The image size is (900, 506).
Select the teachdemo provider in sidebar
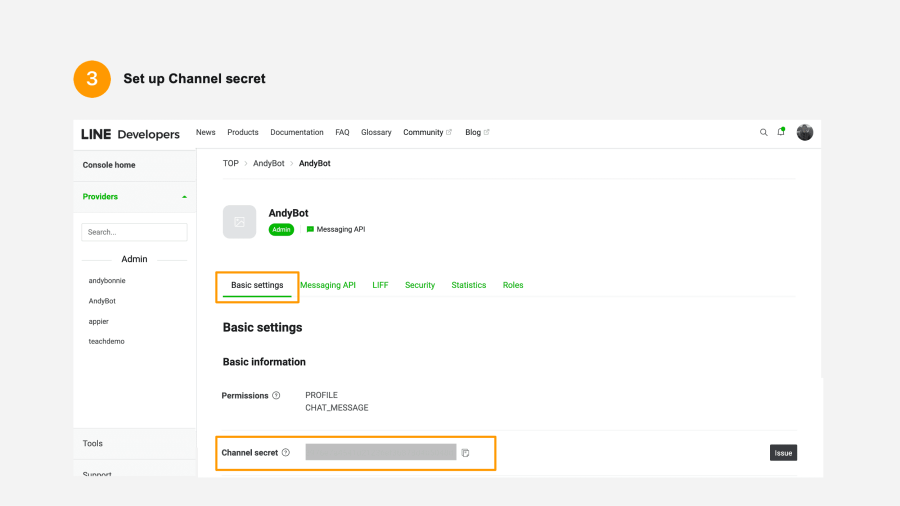click(106, 341)
